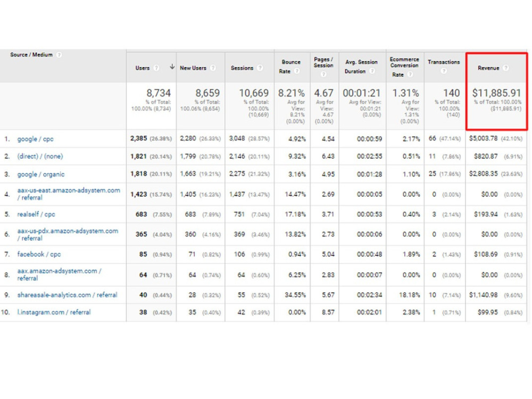Click help icon beside Bounce Rate header
The width and height of the screenshot is (532, 399).
point(297,71)
